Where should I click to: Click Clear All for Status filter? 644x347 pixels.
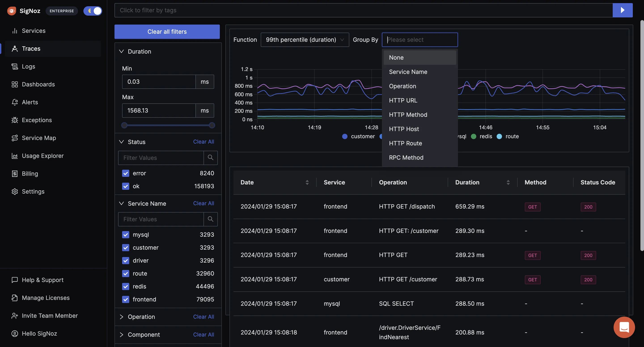point(203,142)
